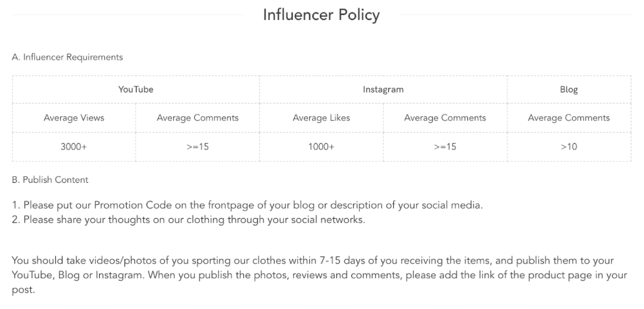Click the Instagram column header cell

click(383, 89)
